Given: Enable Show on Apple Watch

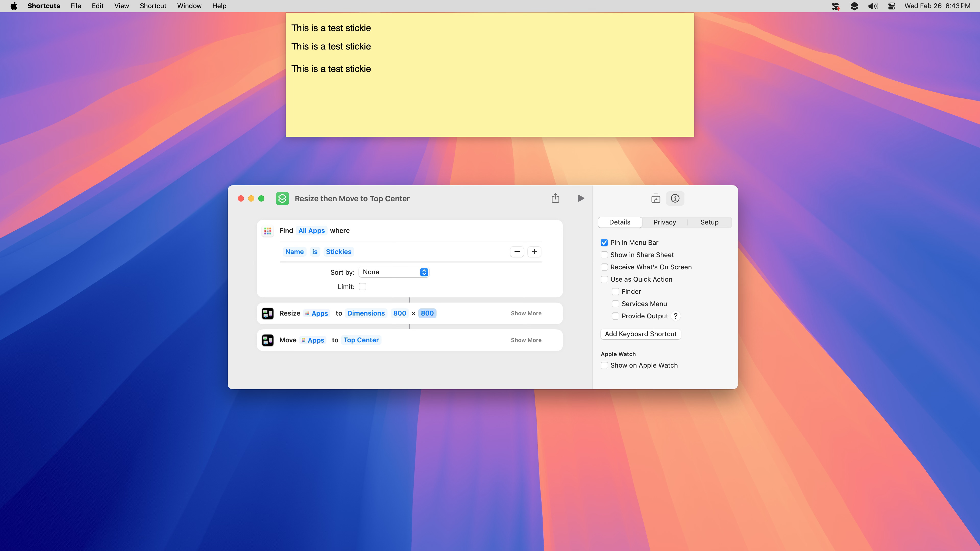Looking at the screenshot, I should (x=604, y=366).
